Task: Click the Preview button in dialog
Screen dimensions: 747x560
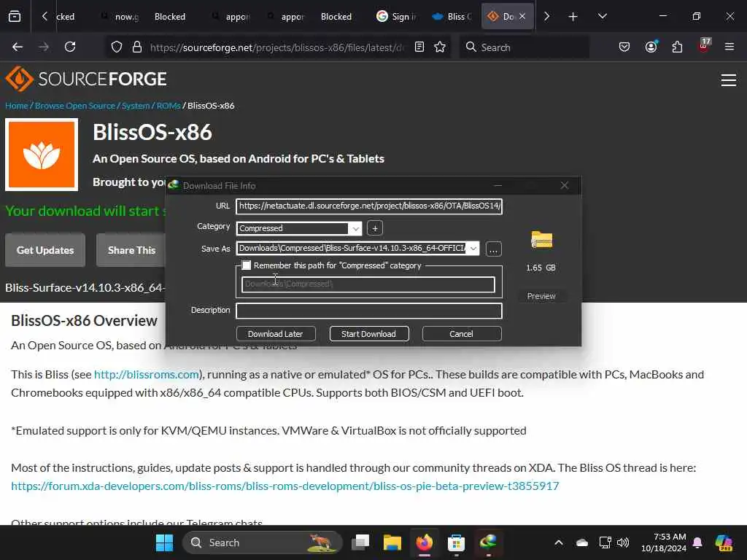Action: tap(541, 296)
